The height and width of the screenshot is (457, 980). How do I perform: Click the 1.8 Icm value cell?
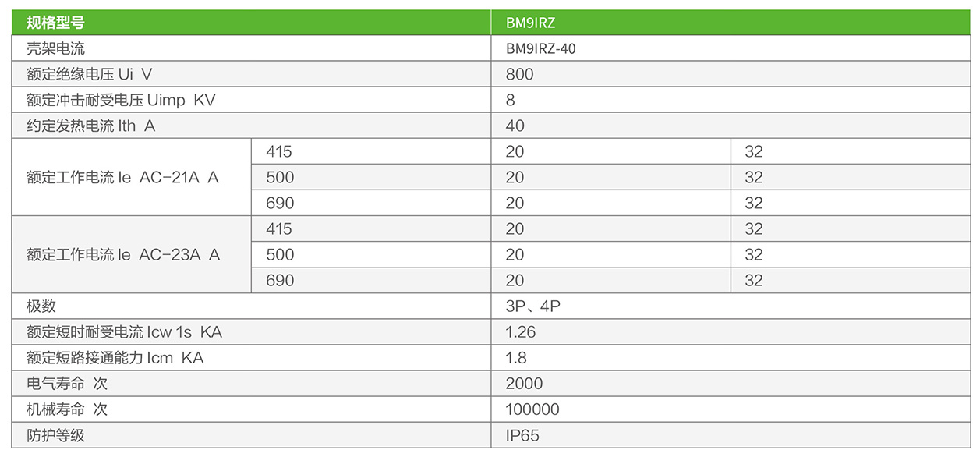click(x=516, y=357)
